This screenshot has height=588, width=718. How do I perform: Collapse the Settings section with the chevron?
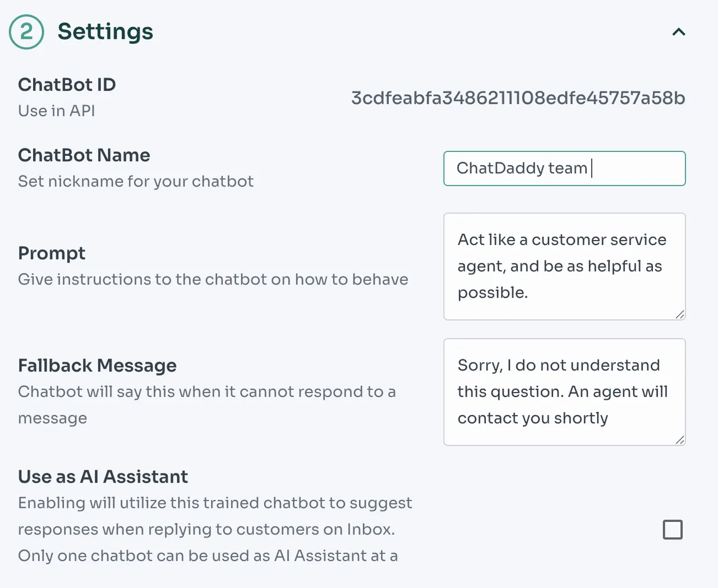pyautogui.click(x=679, y=32)
